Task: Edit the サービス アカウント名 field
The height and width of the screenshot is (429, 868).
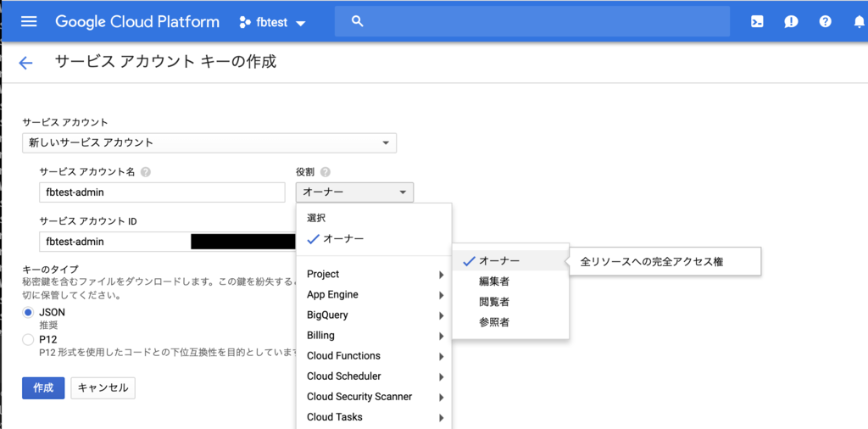Action: (162, 192)
